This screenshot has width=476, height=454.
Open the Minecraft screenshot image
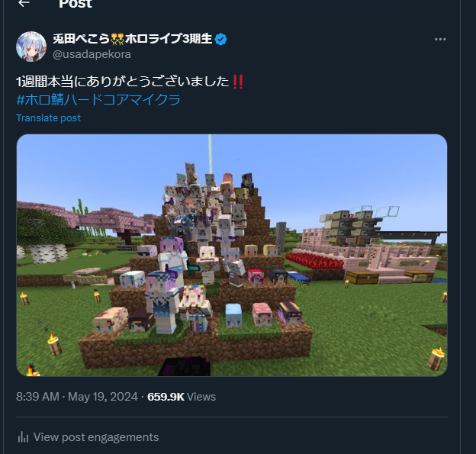pyautogui.click(x=232, y=255)
